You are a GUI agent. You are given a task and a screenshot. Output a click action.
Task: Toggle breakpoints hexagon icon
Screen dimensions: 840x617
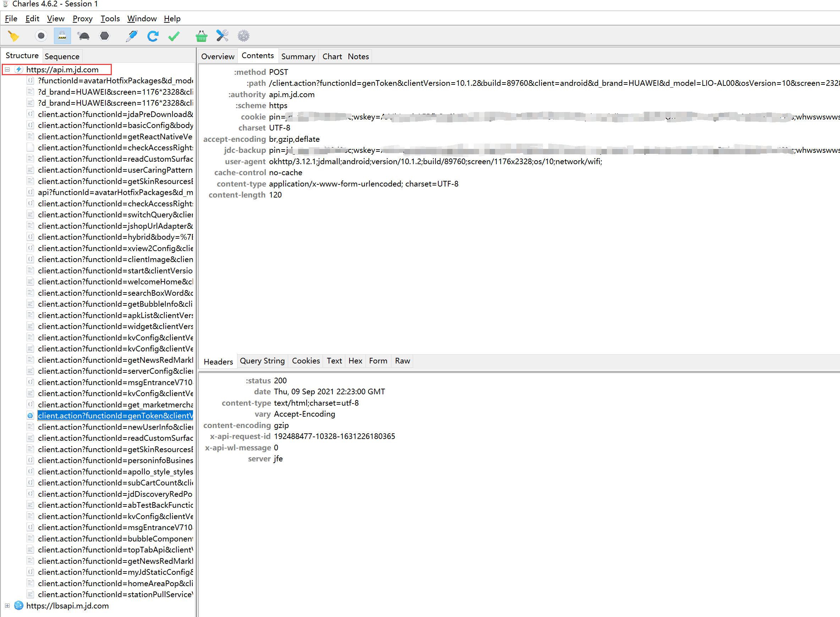105,36
